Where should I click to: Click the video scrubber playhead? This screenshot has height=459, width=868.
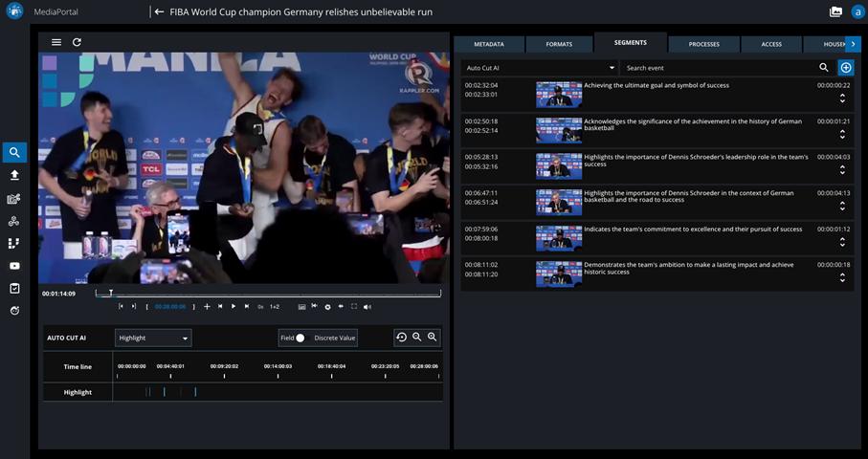point(111,293)
